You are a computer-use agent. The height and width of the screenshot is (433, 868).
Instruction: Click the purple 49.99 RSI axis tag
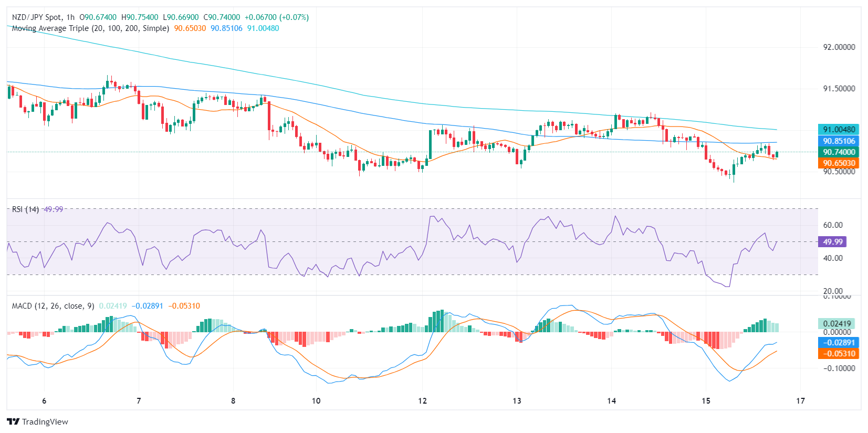(832, 242)
